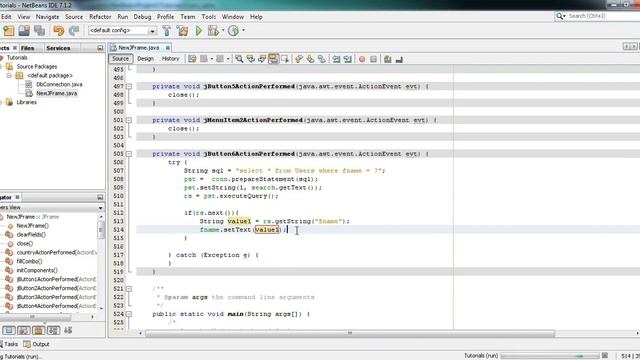Click Shift Line Left editor icon
Image resolution: width=640 pixels, height=360 pixels.
pyautogui.click(x=336, y=59)
